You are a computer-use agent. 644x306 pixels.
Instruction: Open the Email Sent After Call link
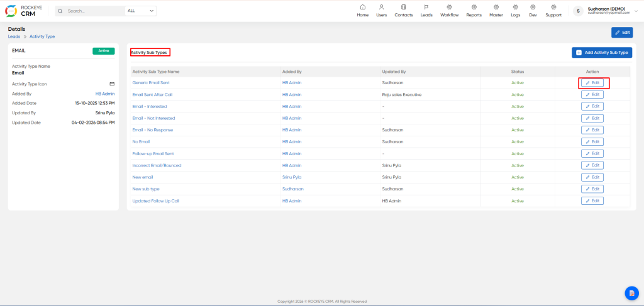click(x=152, y=95)
